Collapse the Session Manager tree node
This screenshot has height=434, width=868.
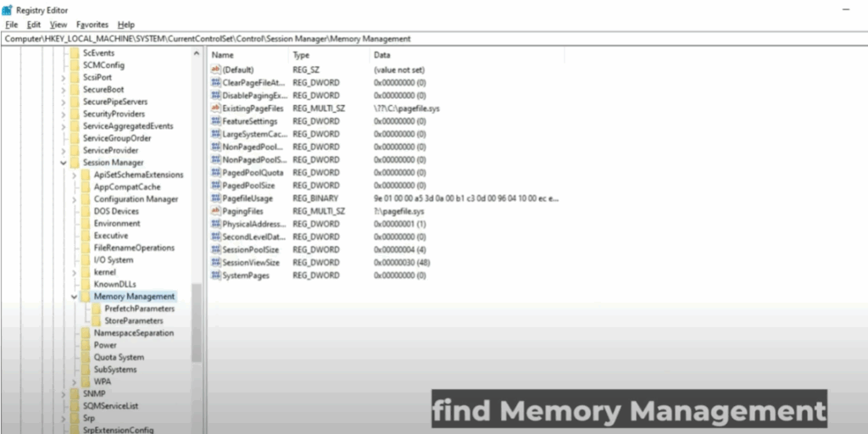click(63, 163)
